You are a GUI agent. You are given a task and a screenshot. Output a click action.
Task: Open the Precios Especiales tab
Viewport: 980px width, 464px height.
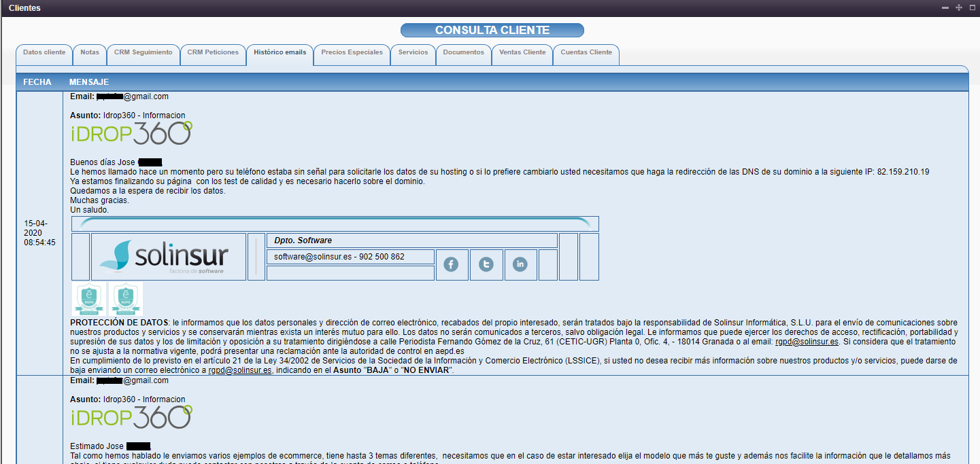[x=352, y=55]
